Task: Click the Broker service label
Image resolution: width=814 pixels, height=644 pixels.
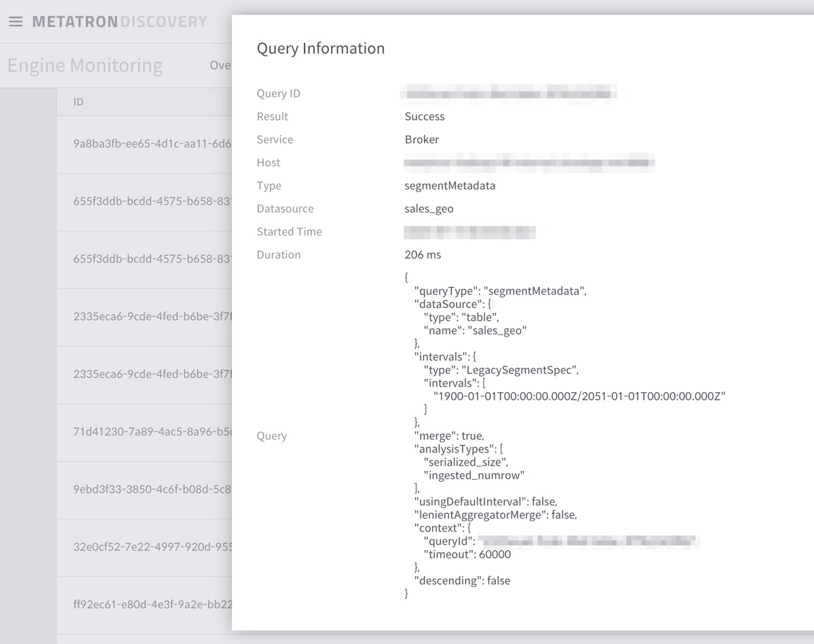Action: pos(421,139)
